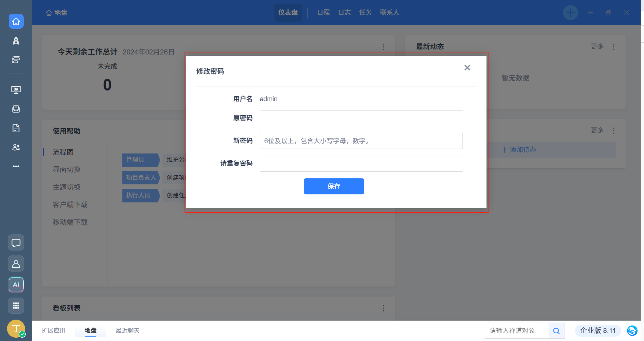Screen dimensions: 644x341
Task: Click the round plus icon in the header
Action: tap(571, 13)
